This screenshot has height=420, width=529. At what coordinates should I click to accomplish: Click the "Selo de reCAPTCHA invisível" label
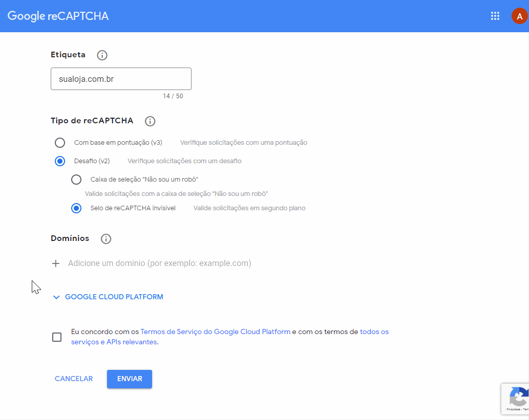pyautogui.click(x=133, y=208)
